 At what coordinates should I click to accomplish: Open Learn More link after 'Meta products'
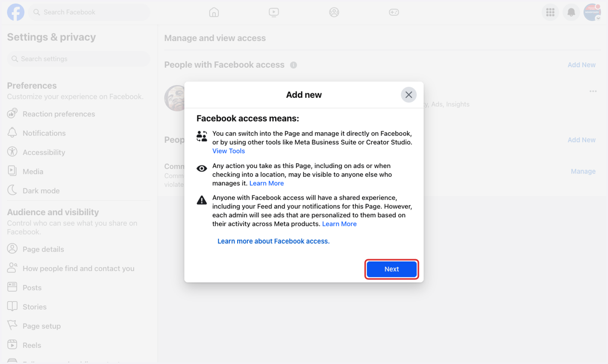pyautogui.click(x=339, y=224)
